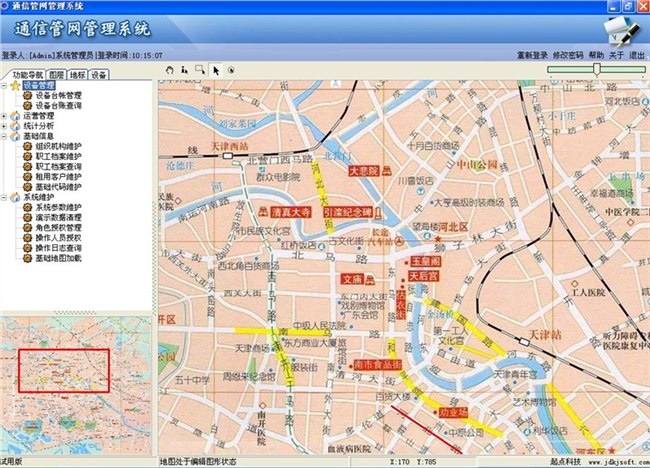The width and height of the screenshot is (650, 468).
Task: Collapse the 设备管理 tree node
Action: coord(4,86)
